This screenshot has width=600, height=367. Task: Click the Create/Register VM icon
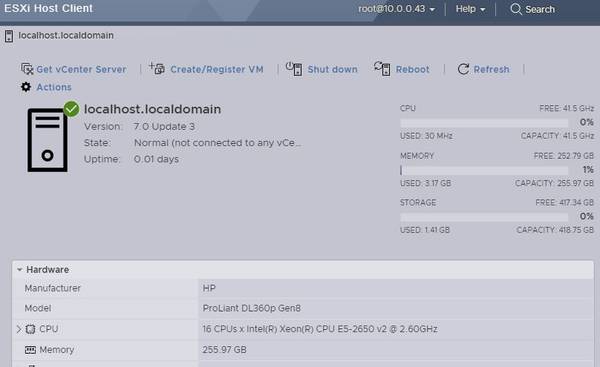pyautogui.click(x=157, y=68)
